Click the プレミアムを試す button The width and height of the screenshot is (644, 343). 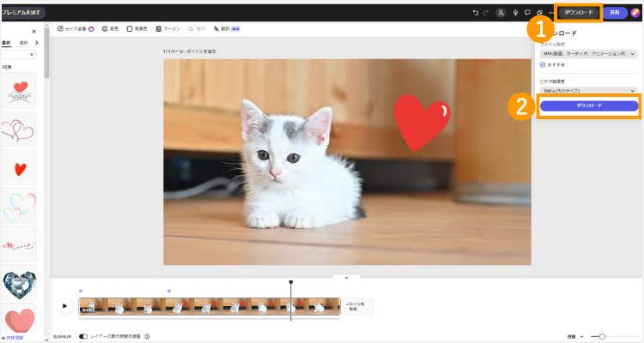[22, 13]
